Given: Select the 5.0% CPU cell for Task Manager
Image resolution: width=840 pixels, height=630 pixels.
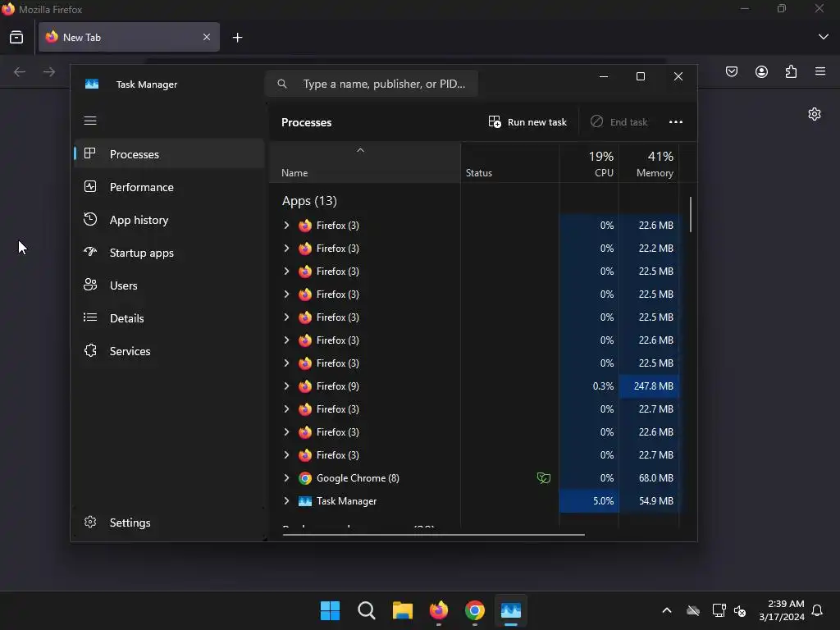Looking at the screenshot, I should 589,501.
